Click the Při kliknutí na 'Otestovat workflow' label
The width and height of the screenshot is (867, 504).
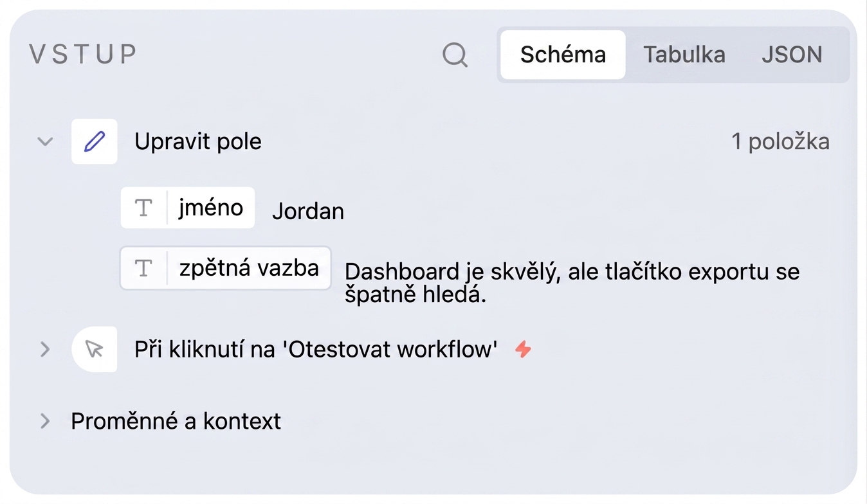point(316,349)
